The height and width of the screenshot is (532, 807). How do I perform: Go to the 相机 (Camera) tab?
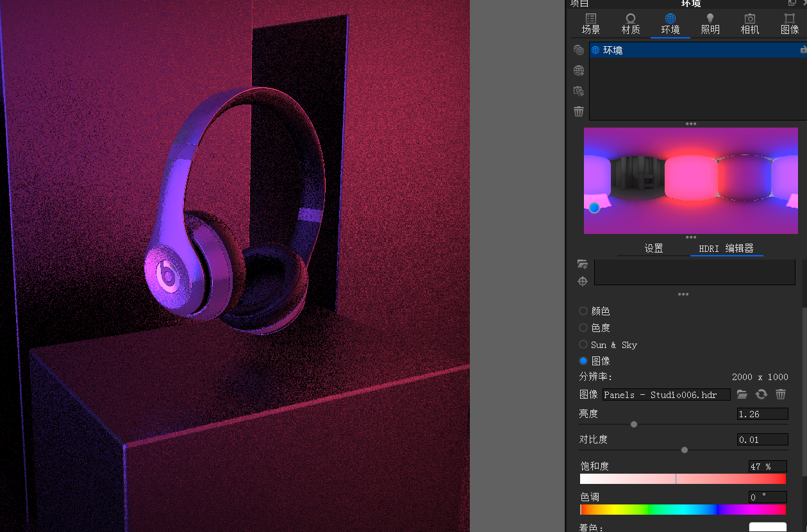750,24
